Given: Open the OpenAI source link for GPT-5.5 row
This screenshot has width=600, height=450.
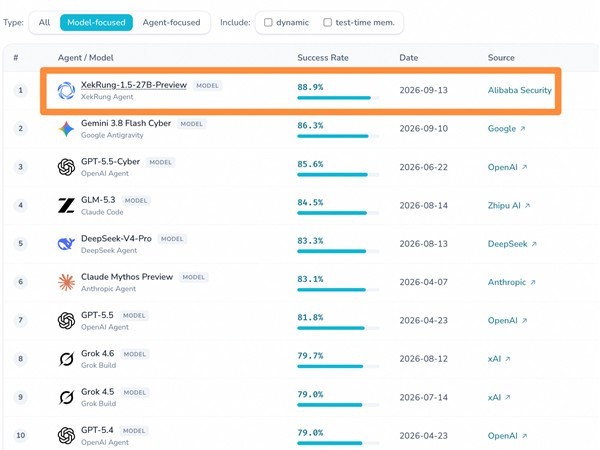Looking at the screenshot, I should 502,321.
